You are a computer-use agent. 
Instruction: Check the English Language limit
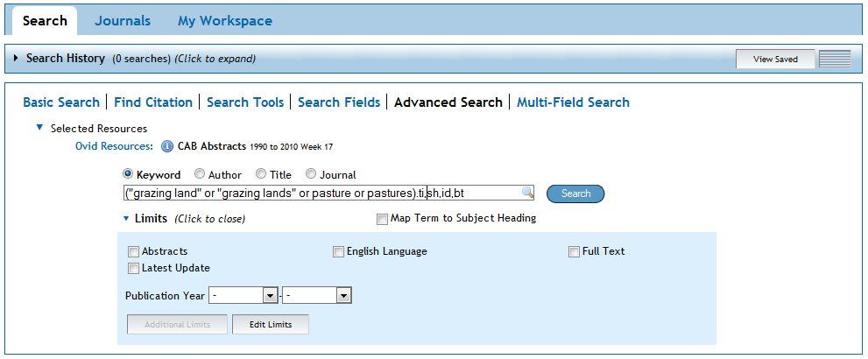[x=338, y=252]
